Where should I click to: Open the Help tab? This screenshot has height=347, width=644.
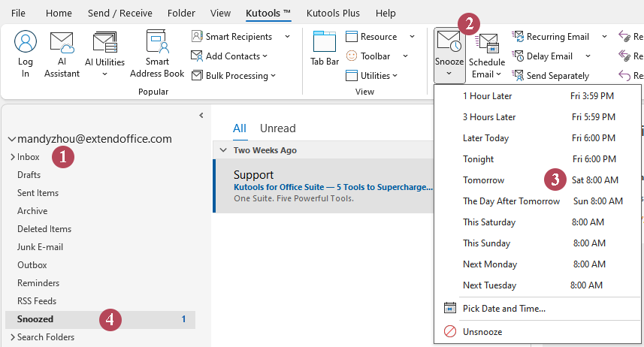(385, 13)
